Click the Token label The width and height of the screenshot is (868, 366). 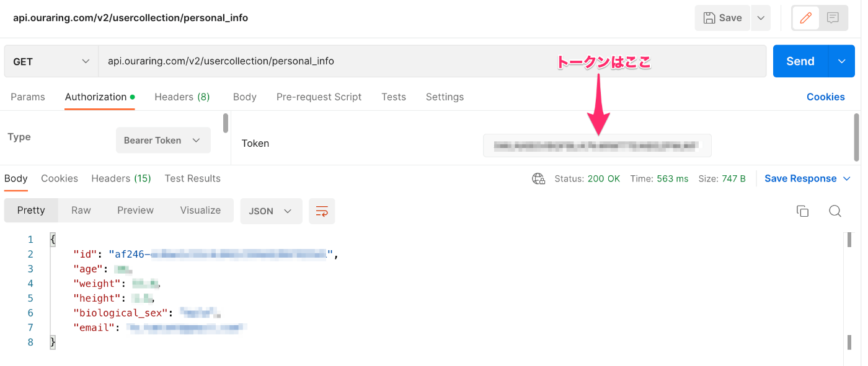click(255, 143)
